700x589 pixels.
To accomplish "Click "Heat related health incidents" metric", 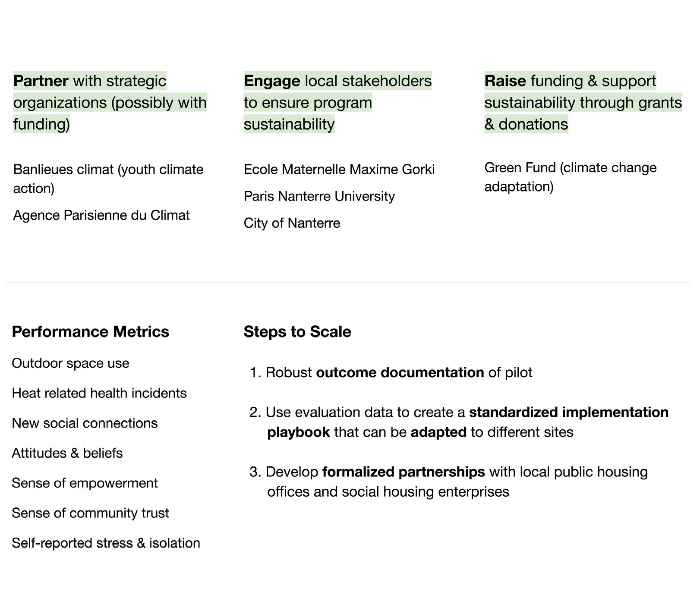I will (99, 393).
